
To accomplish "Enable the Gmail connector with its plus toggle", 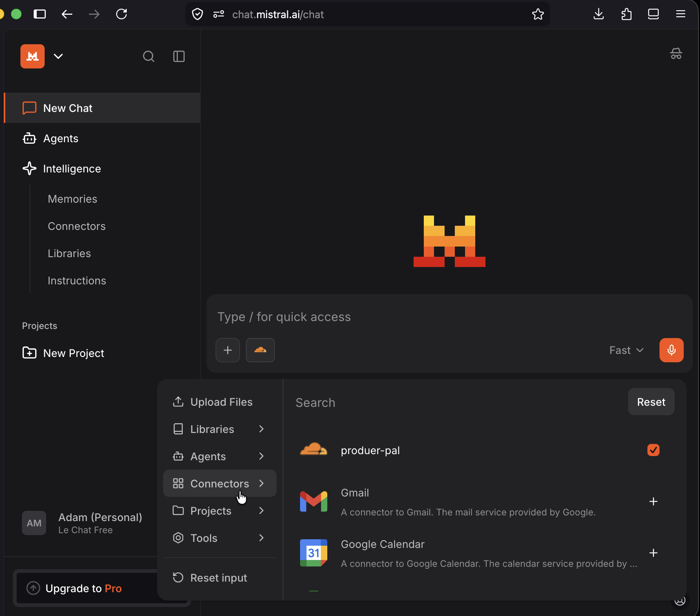I will [x=653, y=501].
